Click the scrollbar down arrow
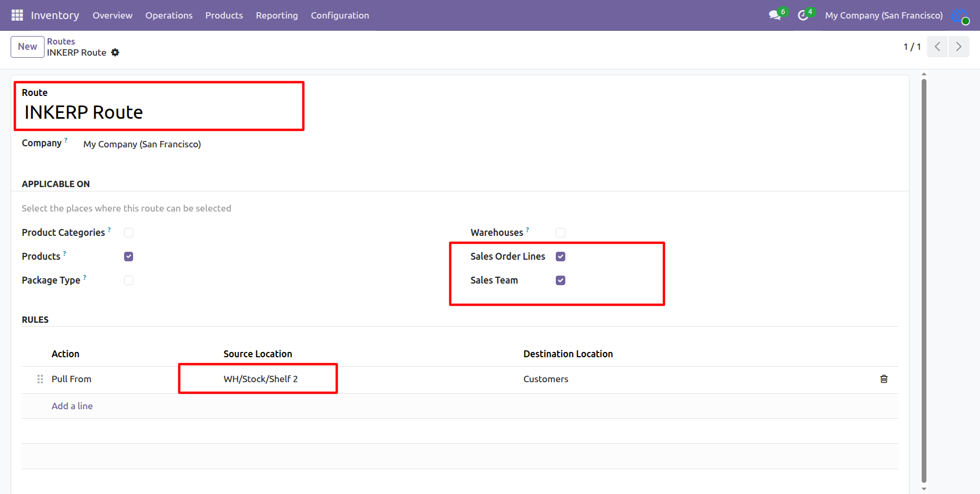 (924, 489)
